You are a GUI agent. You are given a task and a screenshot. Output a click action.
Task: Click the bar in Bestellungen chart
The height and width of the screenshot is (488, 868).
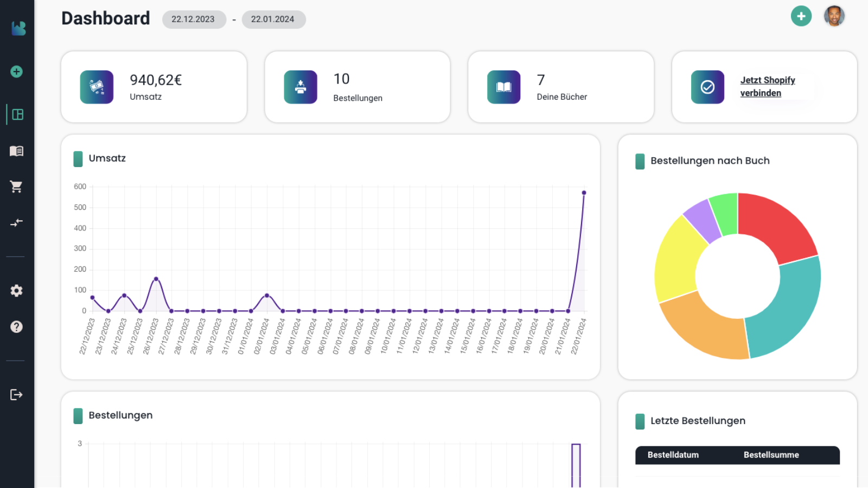point(576,465)
